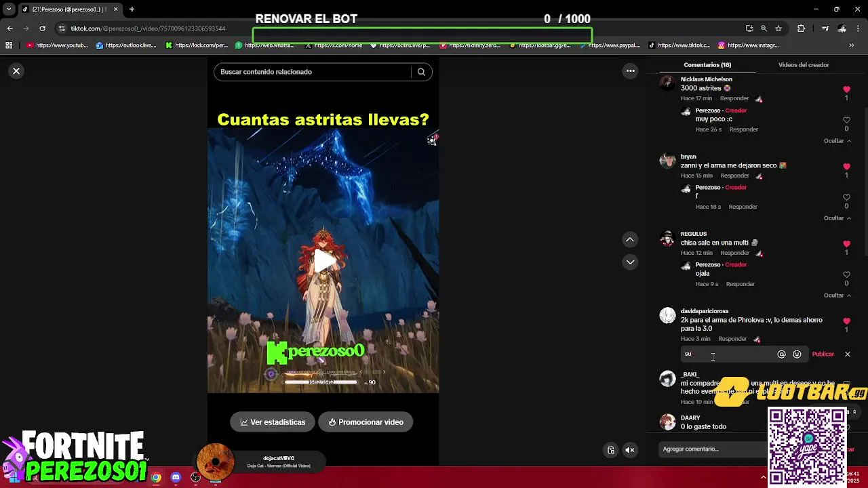
Task: Open DAARY's profile avatar
Action: point(668,422)
